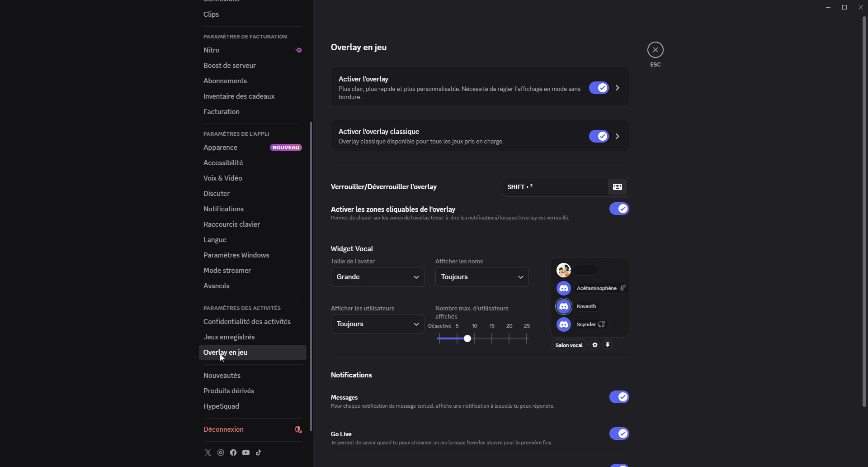Open the Raccourcis clavier settings page

point(231,224)
